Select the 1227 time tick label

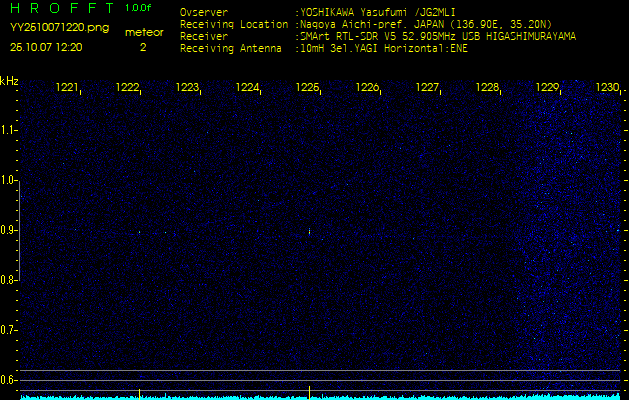(x=427, y=88)
